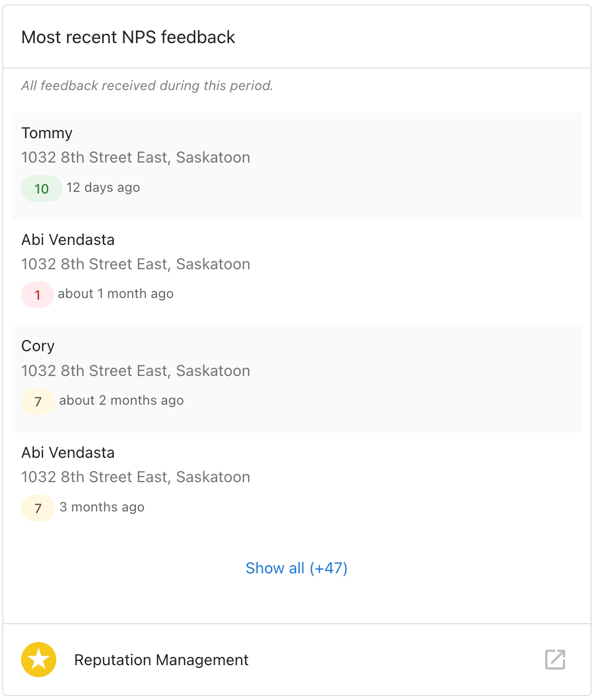Select the green score 10 badge

41,189
